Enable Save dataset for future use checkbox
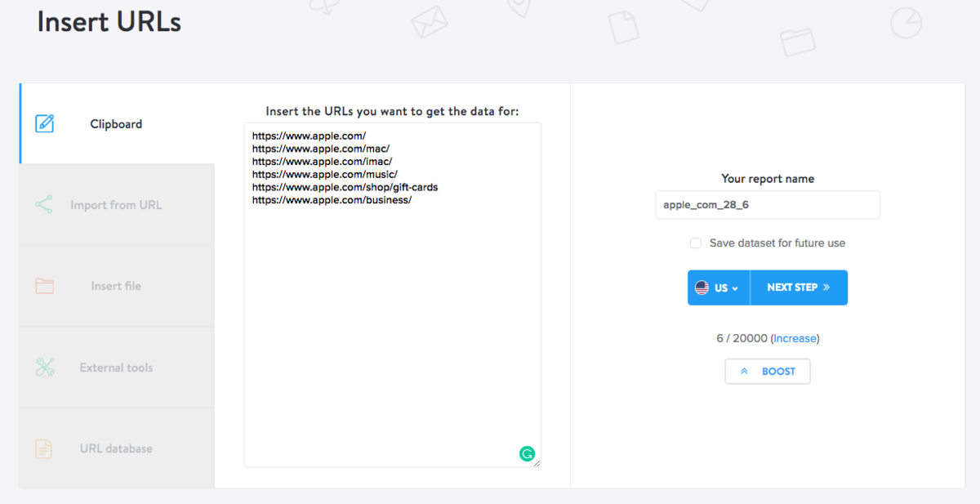This screenshot has width=980, height=504. point(696,243)
